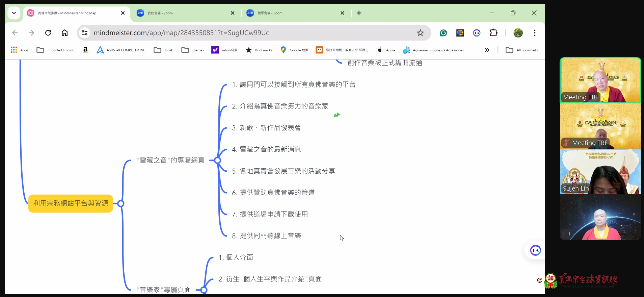Viewport: 644px width, 297px height.
Task: Open the Grammarly extension icon
Action: coord(443,33)
